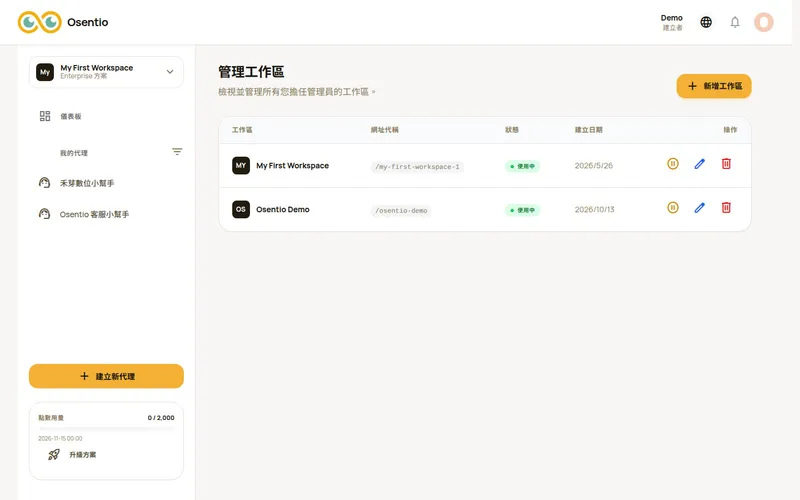Screen dimensions: 800x500
Task: Click the 禾芽數位小幫手 agent avatar icon
Action: coord(44,183)
